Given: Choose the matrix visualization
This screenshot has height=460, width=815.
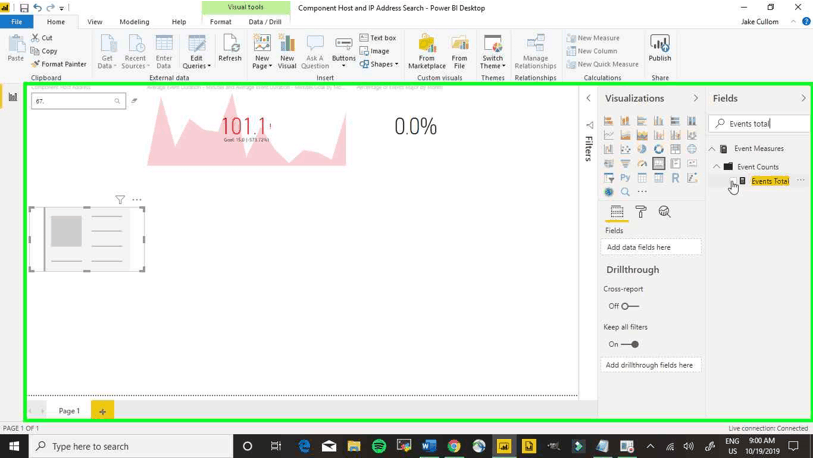Looking at the screenshot, I should (x=659, y=178).
